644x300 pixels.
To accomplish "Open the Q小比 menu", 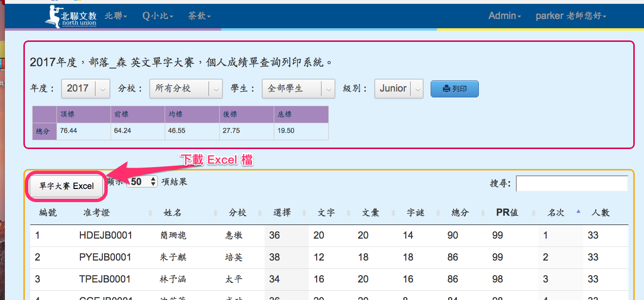I will point(158,16).
